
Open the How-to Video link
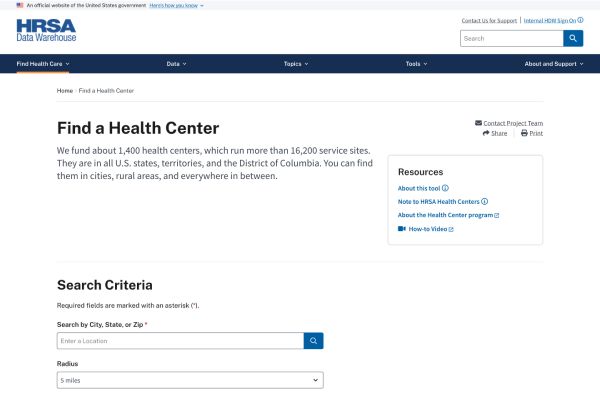(x=428, y=229)
